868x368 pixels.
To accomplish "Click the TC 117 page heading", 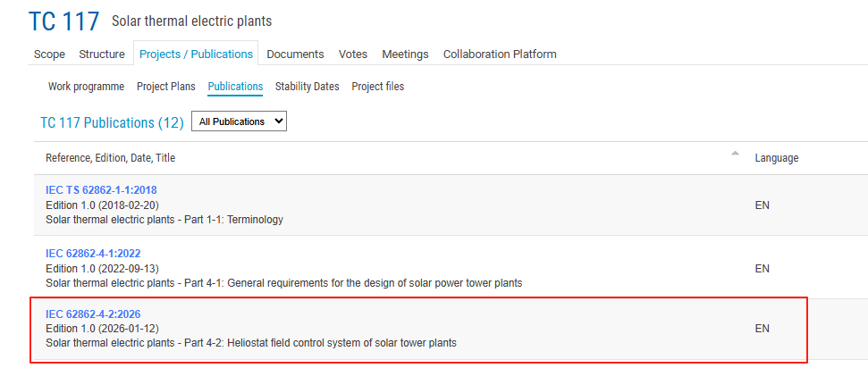I will point(63,21).
